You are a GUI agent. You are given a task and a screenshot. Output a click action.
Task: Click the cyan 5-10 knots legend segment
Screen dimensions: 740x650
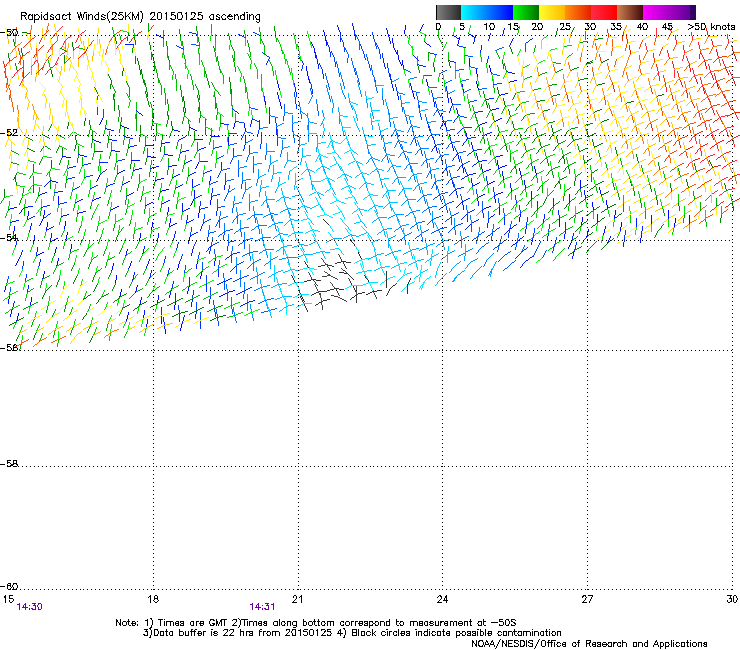474,12
